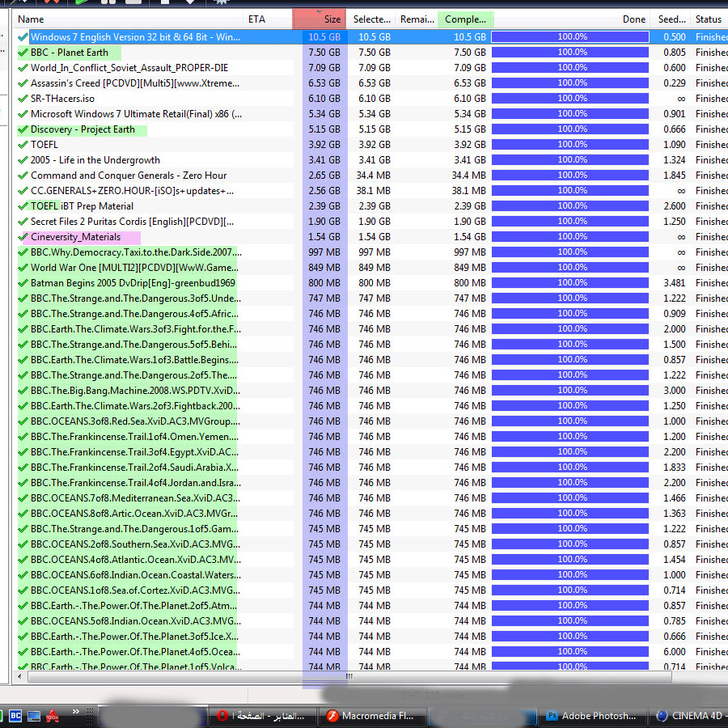Click the green check icon beside BBC - Planet Earth
Image resolution: width=728 pixels, height=728 pixels.
23,53
